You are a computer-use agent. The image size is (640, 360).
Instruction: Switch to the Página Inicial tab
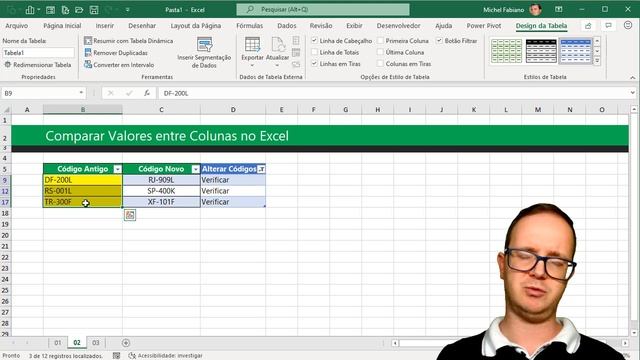pos(62,25)
